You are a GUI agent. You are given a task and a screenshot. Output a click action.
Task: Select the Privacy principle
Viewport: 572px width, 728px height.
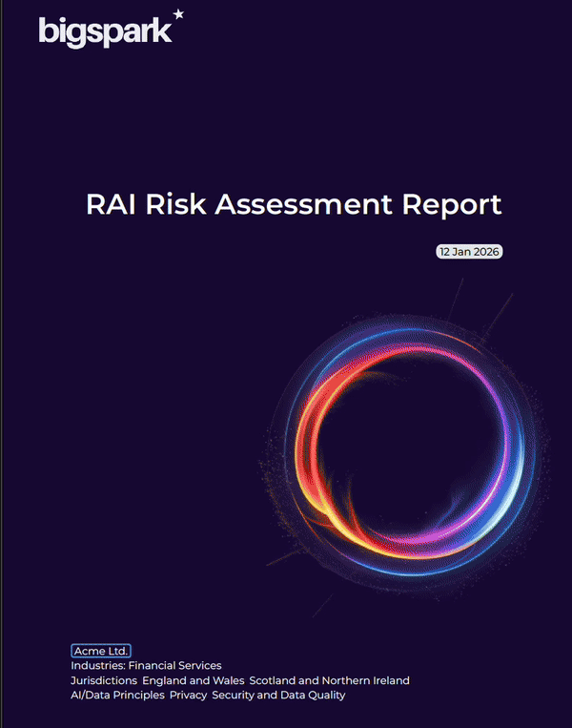coord(188,696)
